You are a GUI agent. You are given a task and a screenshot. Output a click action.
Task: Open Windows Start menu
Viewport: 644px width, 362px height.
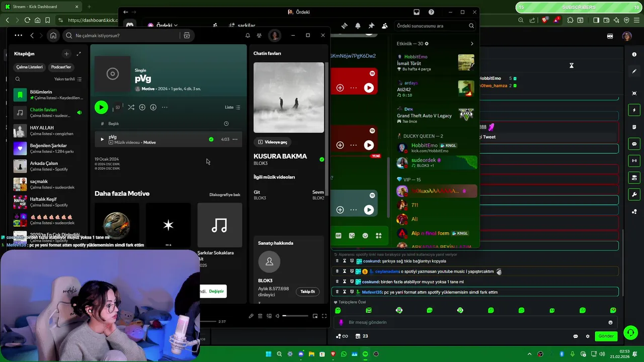click(268, 354)
